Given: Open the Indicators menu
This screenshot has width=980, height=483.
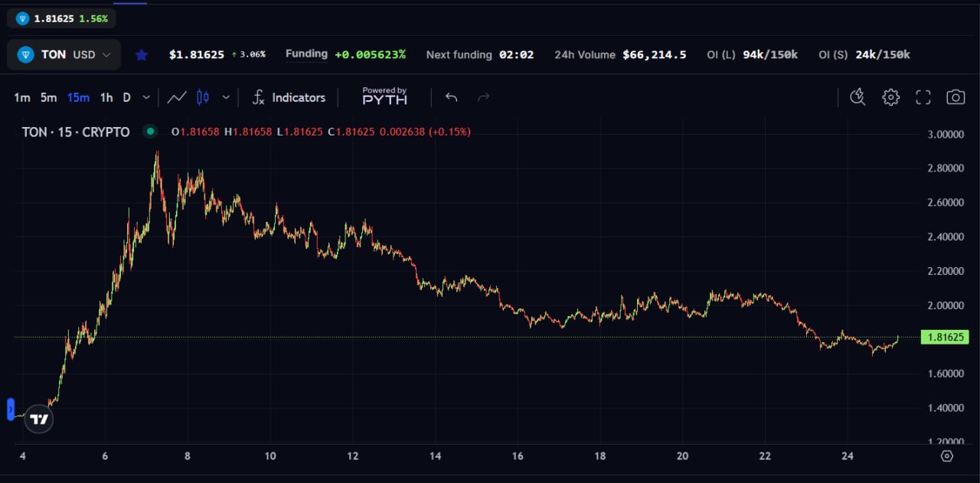Looking at the screenshot, I should tap(289, 97).
